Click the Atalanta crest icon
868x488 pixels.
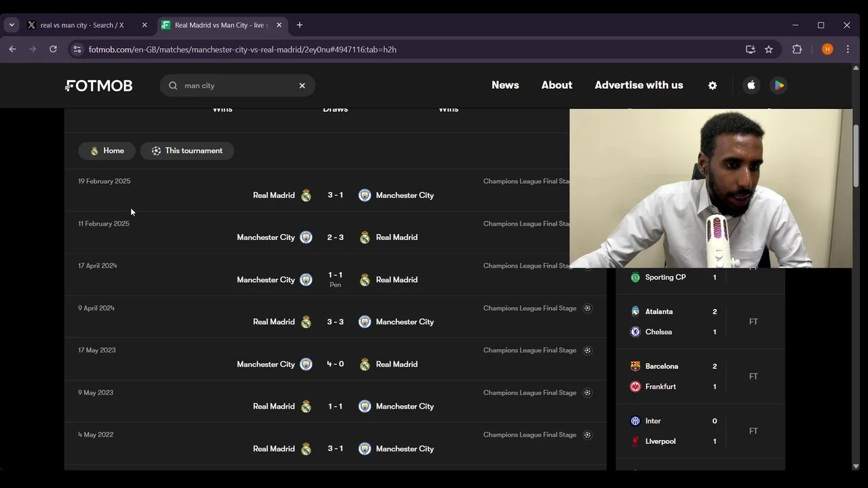635,312
